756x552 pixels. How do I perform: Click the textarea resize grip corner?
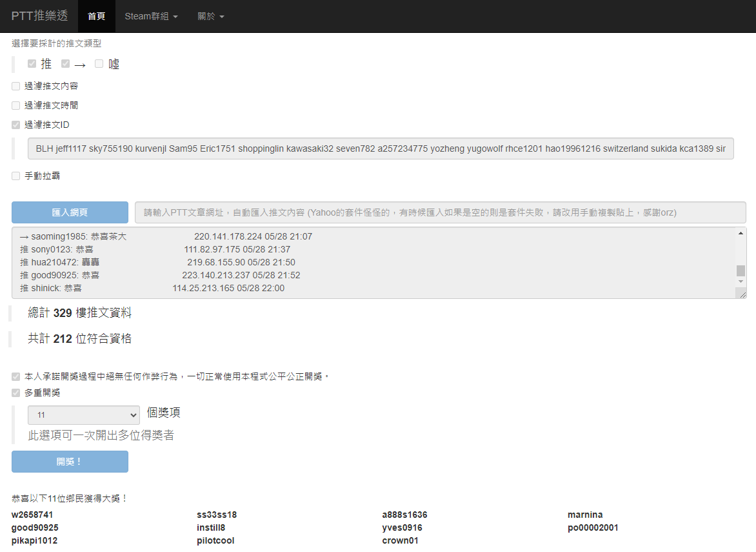pyautogui.click(x=742, y=294)
